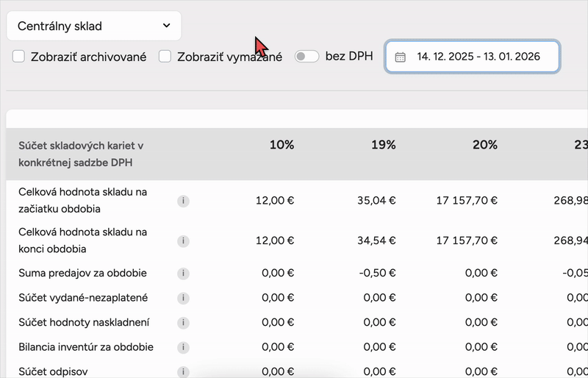
Task: Open info icon for Bilancia inventúr za obdobie
Action: [x=183, y=347]
